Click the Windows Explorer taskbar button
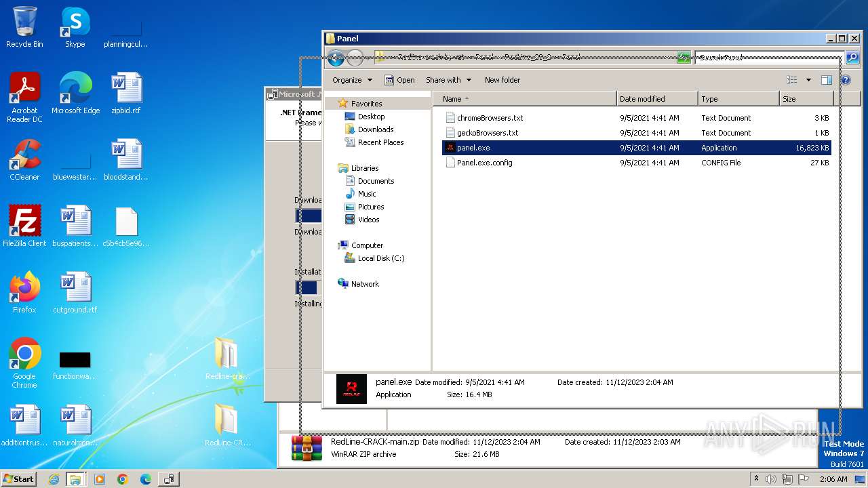Viewport: 868px width, 488px height. coord(75,479)
